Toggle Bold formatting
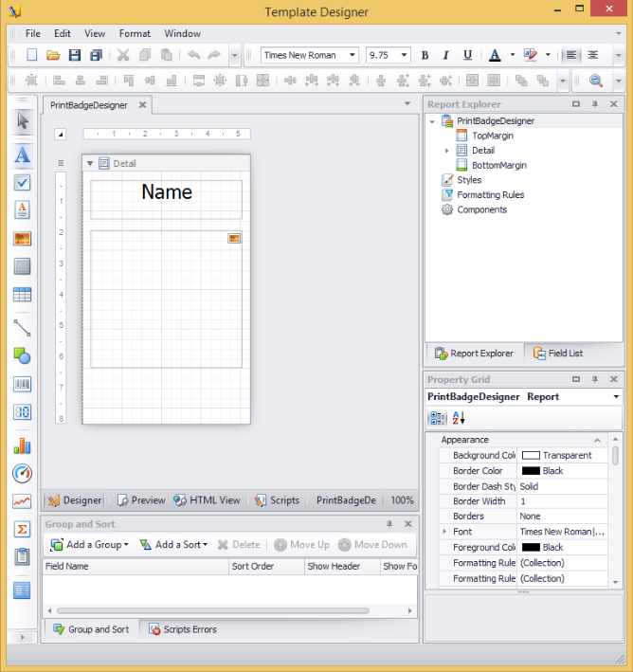 point(425,55)
